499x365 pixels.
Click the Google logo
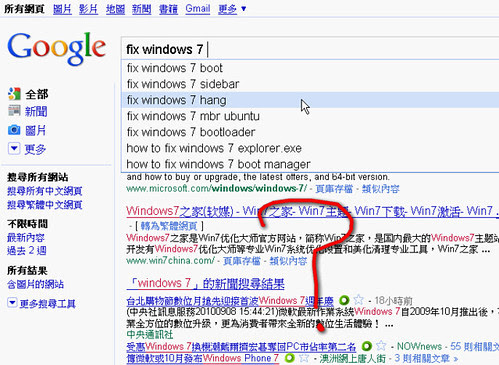[x=57, y=48]
